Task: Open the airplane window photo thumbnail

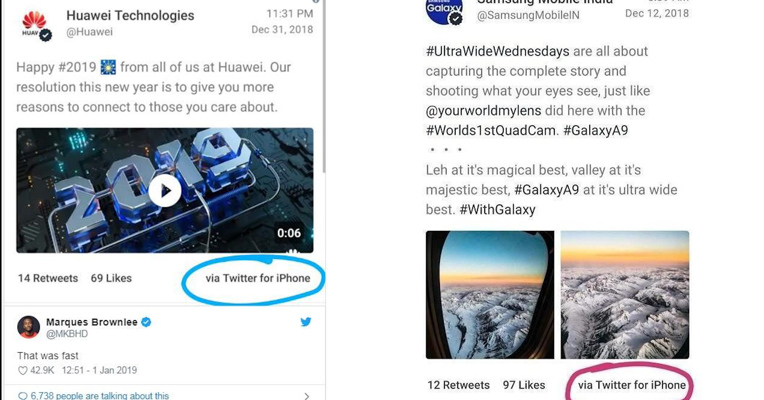Action: (490, 295)
